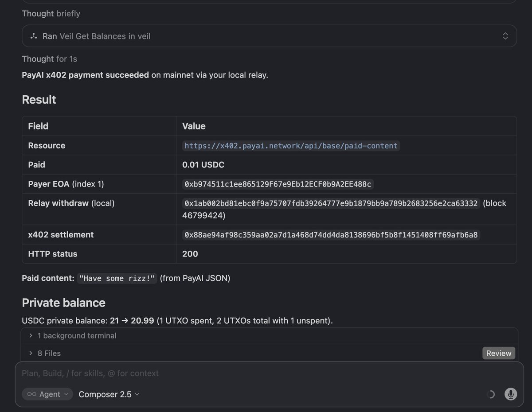
Task: Click the Relay withdraw (local) label
Action: tap(71, 203)
